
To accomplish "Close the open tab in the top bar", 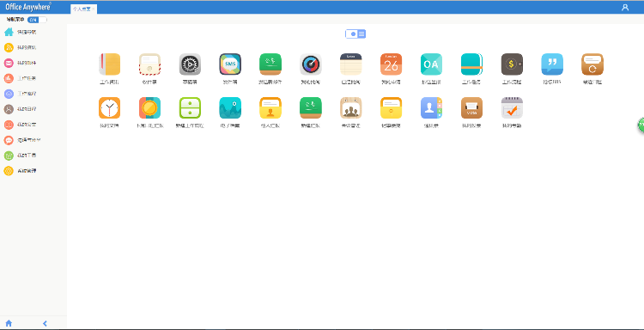I will [94, 9].
